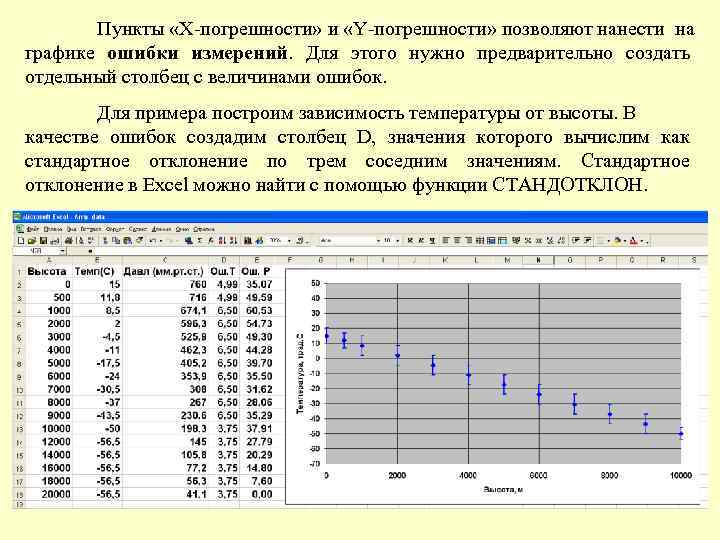
Task: Click the Copy icon in the toolbar
Action: (x=116, y=241)
